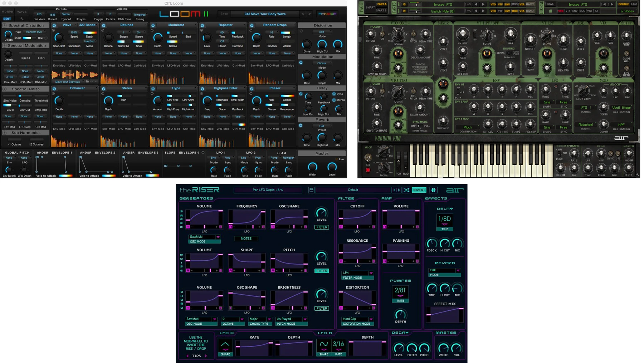This screenshot has height=364, width=644.
Task: Click the next tip arrow in Riser
Action: [x=206, y=356]
